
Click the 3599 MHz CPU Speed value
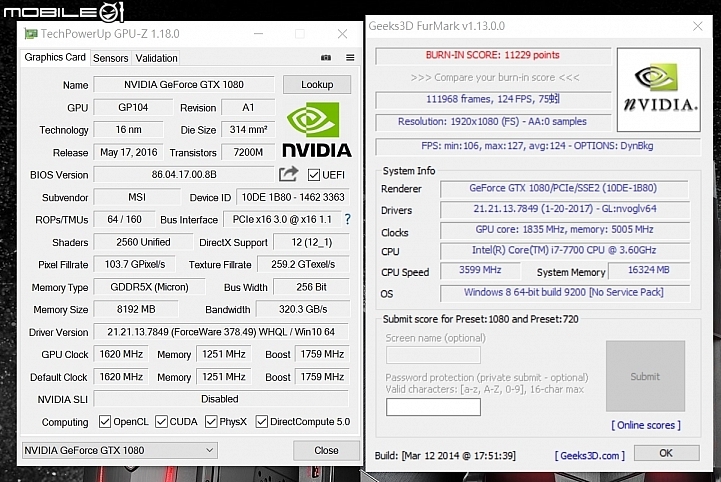coord(480,270)
